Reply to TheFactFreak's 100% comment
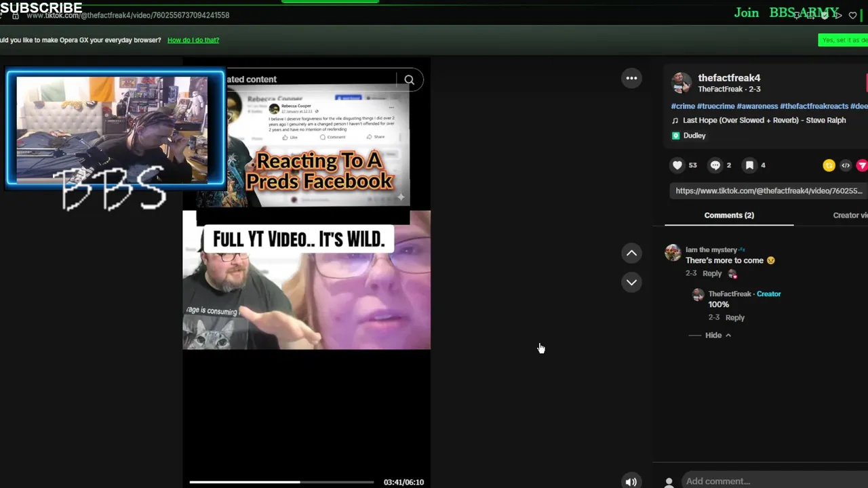The width and height of the screenshot is (868, 488). [735, 318]
